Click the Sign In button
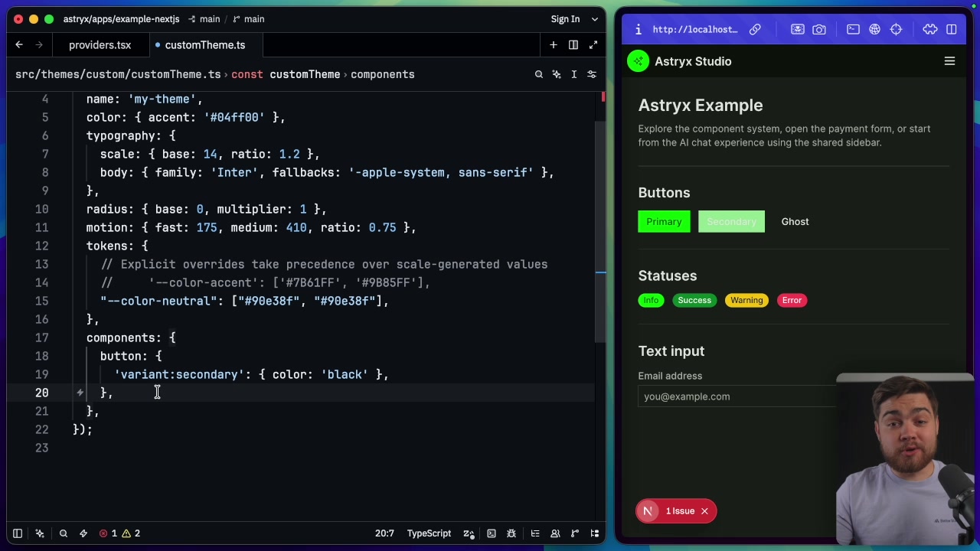Viewport: 980px width, 551px height. tap(565, 19)
